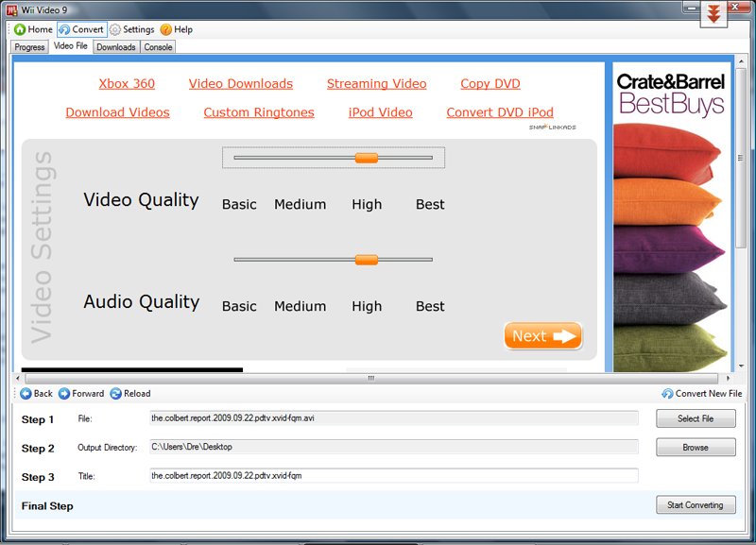Viewport: 756px width, 545px height.
Task: Click the Reload icon
Action: click(x=115, y=394)
